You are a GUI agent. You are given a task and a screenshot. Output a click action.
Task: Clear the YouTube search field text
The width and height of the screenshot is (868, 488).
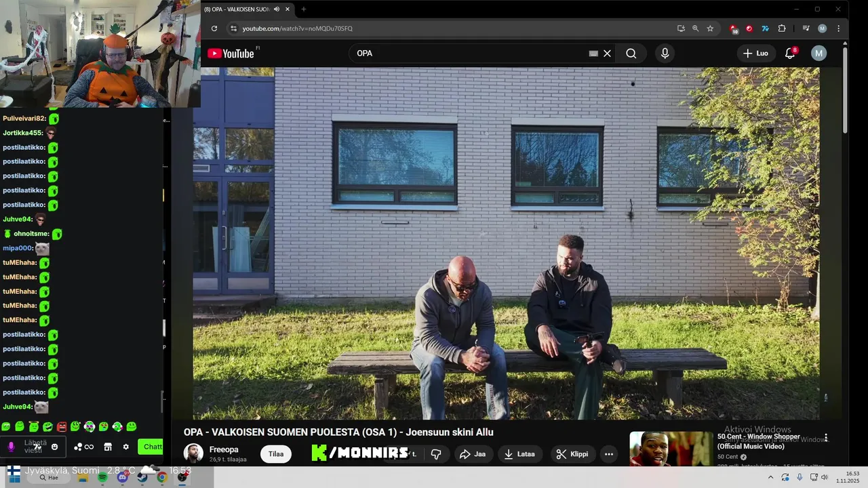click(x=608, y=54)
